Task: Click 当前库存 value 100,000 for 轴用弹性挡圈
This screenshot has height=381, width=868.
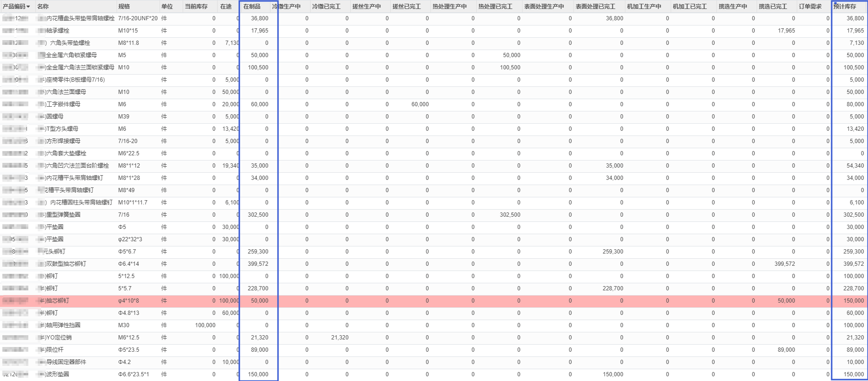Action: [x=205, y=325]
